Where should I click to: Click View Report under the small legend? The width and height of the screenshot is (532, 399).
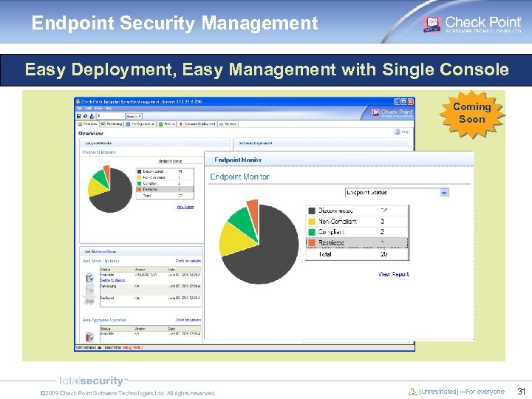point(185,207)
